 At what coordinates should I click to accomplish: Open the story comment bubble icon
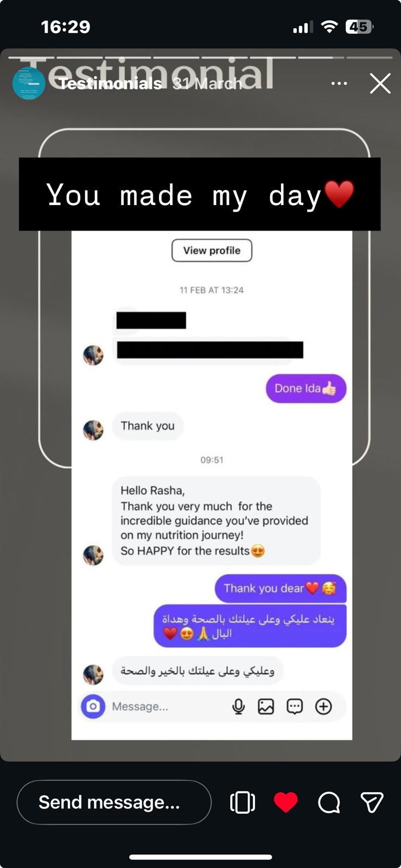(329, 802)
